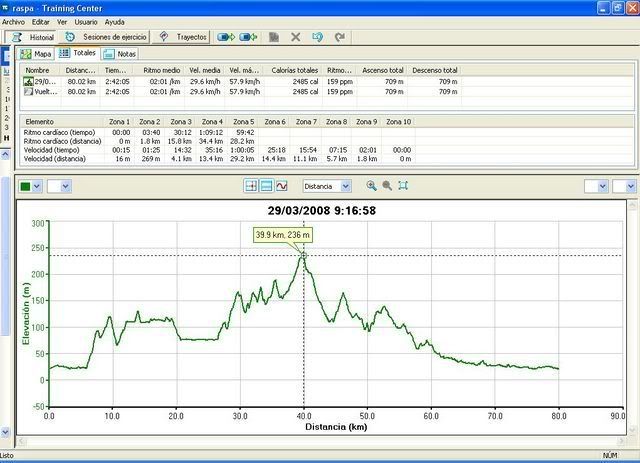640x463 pixels.
Task: Sort by Ritmo medio column header
Action: 160,70
